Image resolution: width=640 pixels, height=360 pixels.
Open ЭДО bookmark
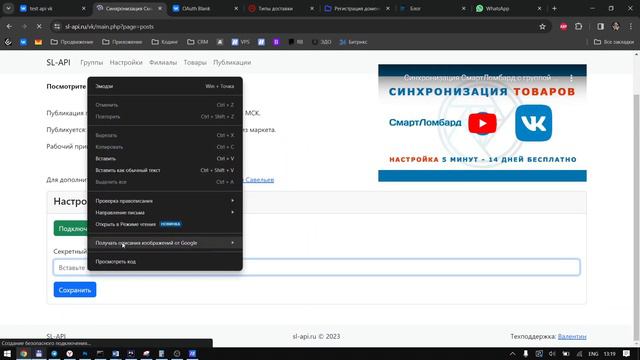322,42
